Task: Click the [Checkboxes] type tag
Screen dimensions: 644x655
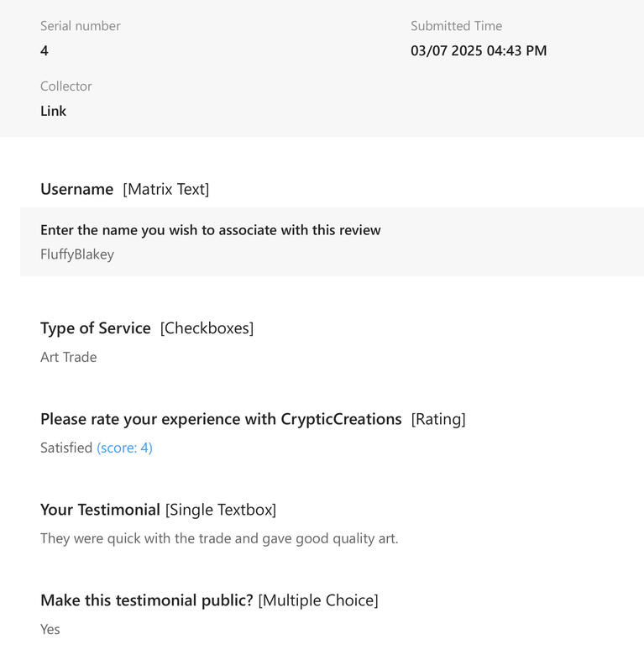Action: click(x=207, y=328)
